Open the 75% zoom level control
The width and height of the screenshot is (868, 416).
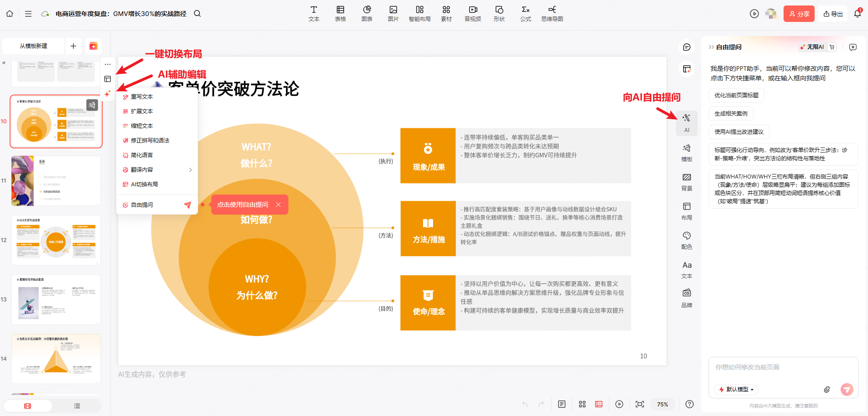click(x=663, y=404)
